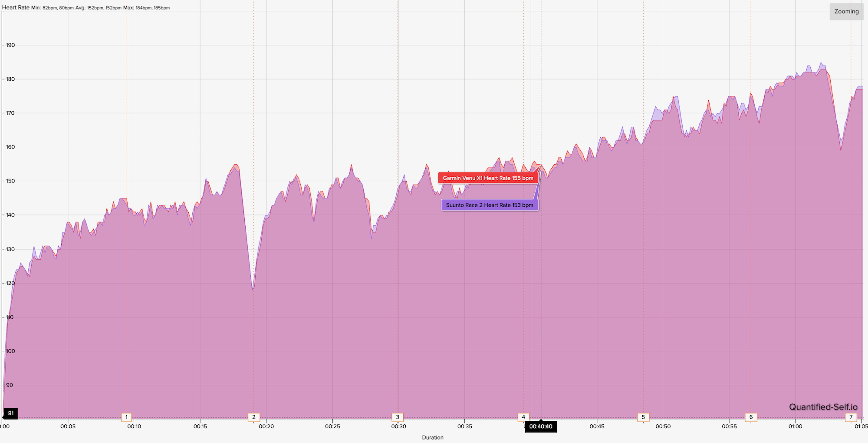
Task: Click the Heart Rate title text
Action: click(x=16, y=7)
